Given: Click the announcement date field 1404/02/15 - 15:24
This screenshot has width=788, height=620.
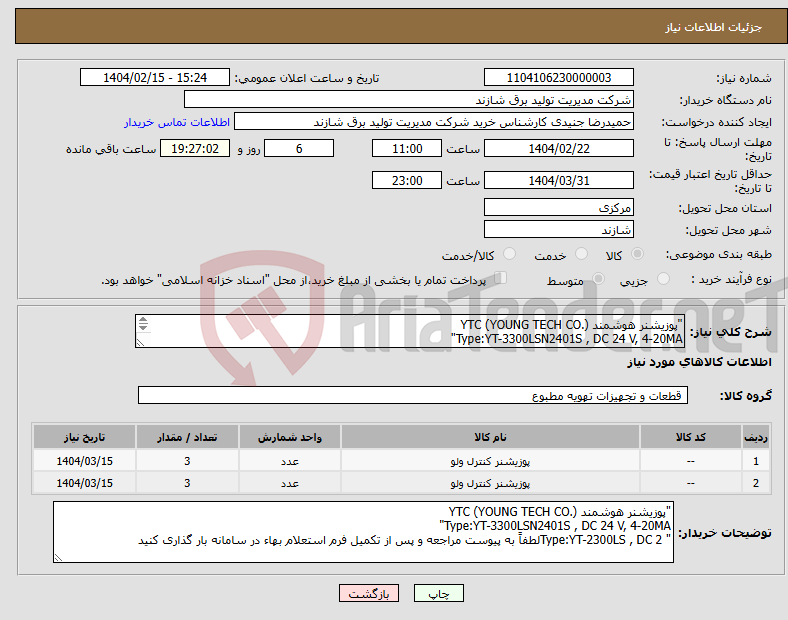Looking at the screenshot, I should (155, 77).
